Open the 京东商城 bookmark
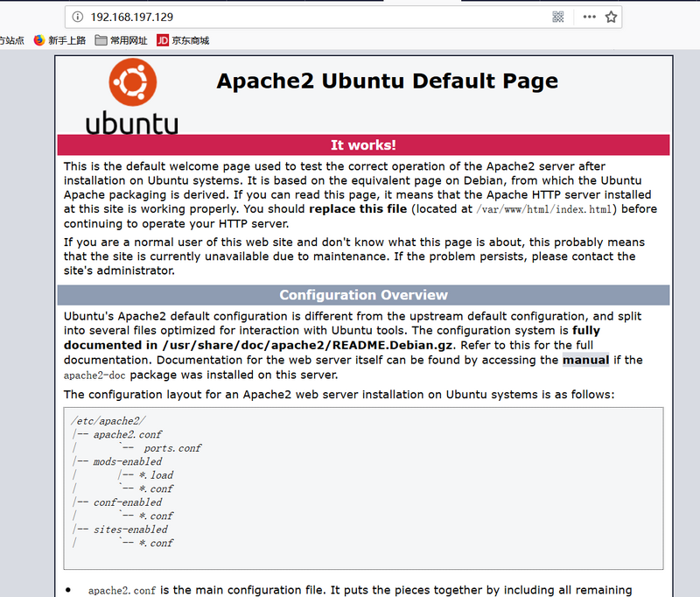The width and height of the screenshot is (700, 597). (x=183, y=40)
